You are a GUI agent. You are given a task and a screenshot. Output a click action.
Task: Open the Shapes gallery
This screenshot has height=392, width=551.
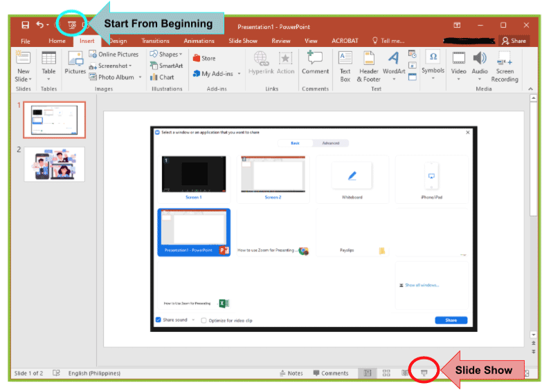pos(164,55)
